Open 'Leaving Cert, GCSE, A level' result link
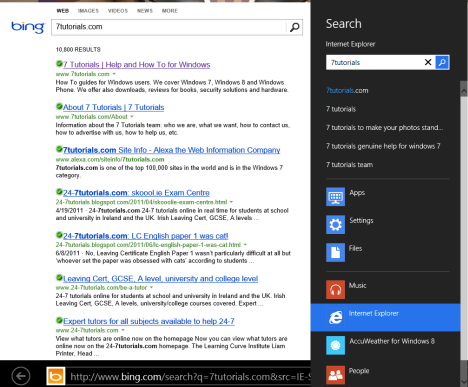Viewport: 468px width, 387px height. click(x=161, y=278)
